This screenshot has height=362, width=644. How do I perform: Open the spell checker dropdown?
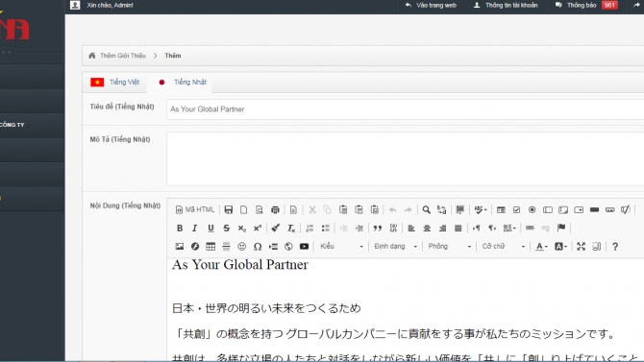click(481, 209)
